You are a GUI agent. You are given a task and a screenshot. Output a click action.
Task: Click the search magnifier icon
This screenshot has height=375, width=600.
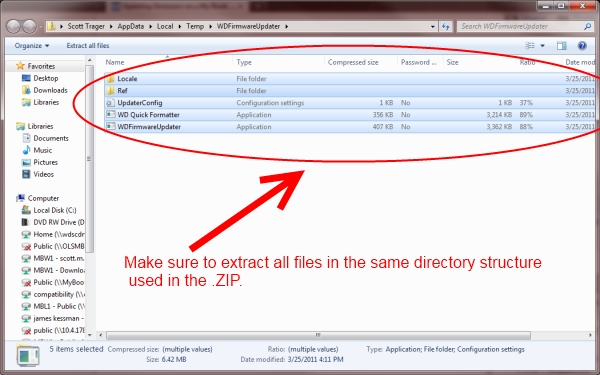click(587, 26)
